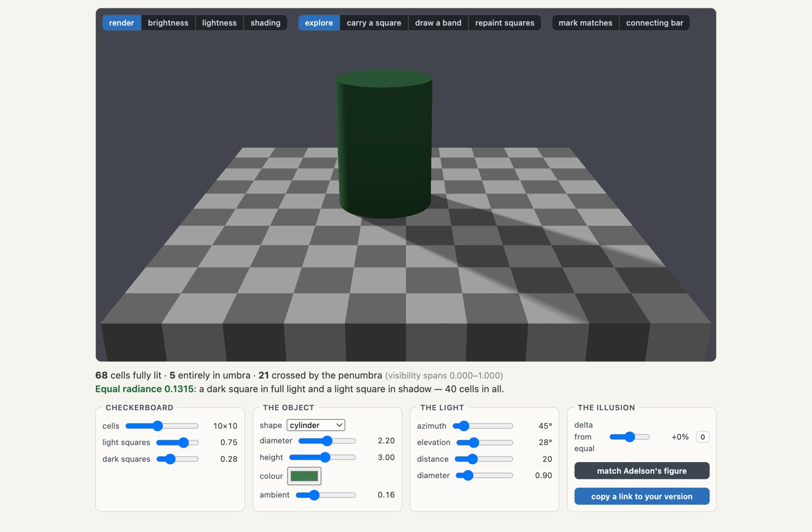Open the lightness view tab

point(219,23)
